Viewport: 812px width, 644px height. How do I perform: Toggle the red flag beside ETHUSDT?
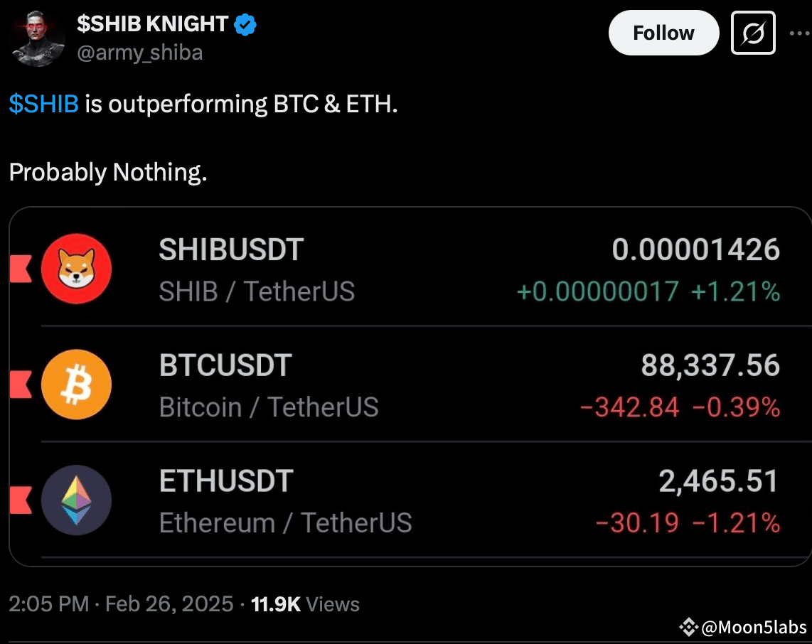(20, 500)
